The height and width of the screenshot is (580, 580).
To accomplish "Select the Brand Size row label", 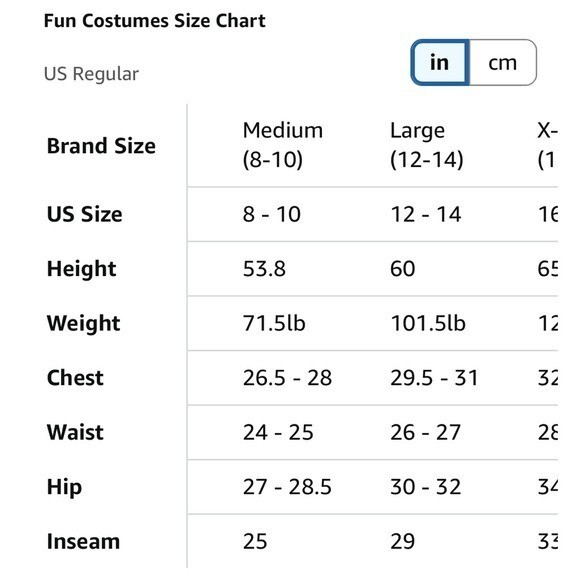I will click(x=101, y=146).
